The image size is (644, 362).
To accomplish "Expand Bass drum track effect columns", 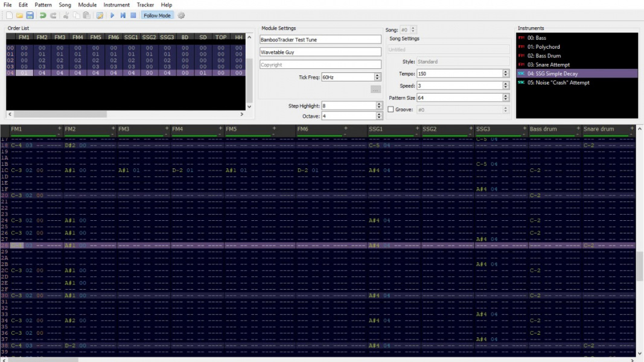I will click(578, 129).
